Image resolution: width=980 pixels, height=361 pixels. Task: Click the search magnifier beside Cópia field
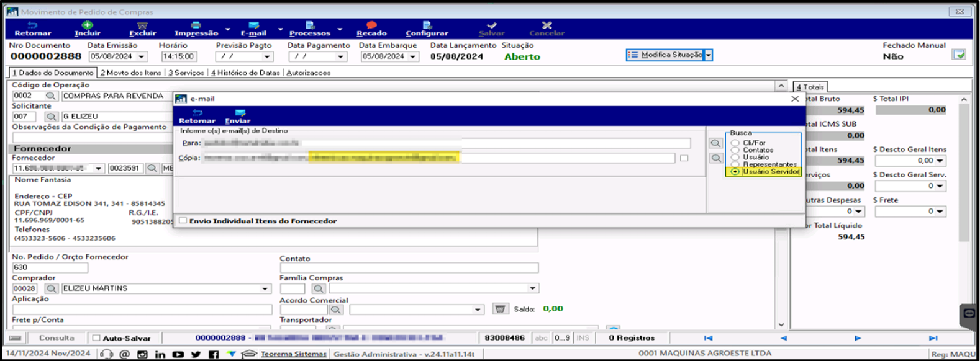pos(715,158)
